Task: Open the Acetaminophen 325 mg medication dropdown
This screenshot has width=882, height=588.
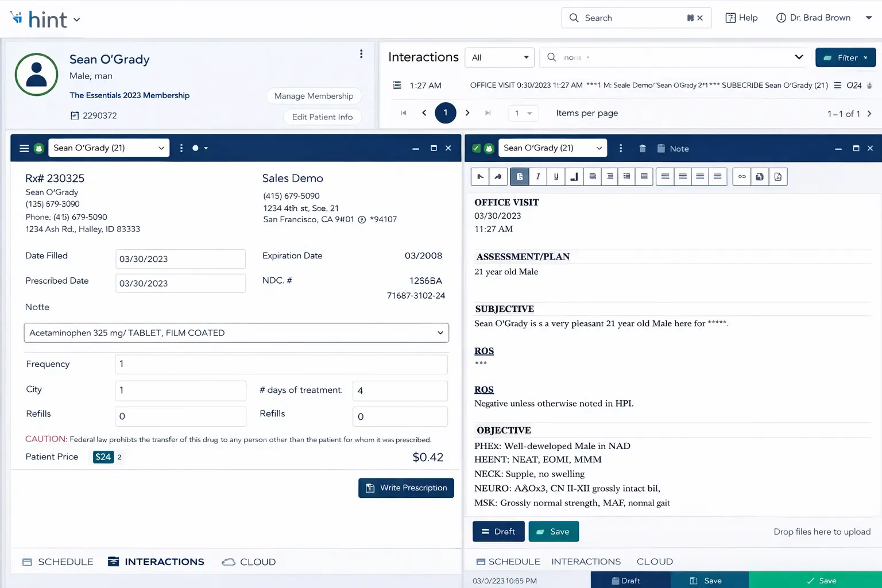Action: pos(236,332)
